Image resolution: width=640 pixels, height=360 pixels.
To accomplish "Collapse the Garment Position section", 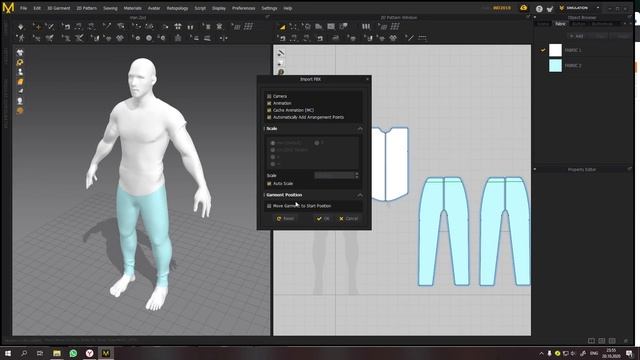I will click(x=360, y=195).
